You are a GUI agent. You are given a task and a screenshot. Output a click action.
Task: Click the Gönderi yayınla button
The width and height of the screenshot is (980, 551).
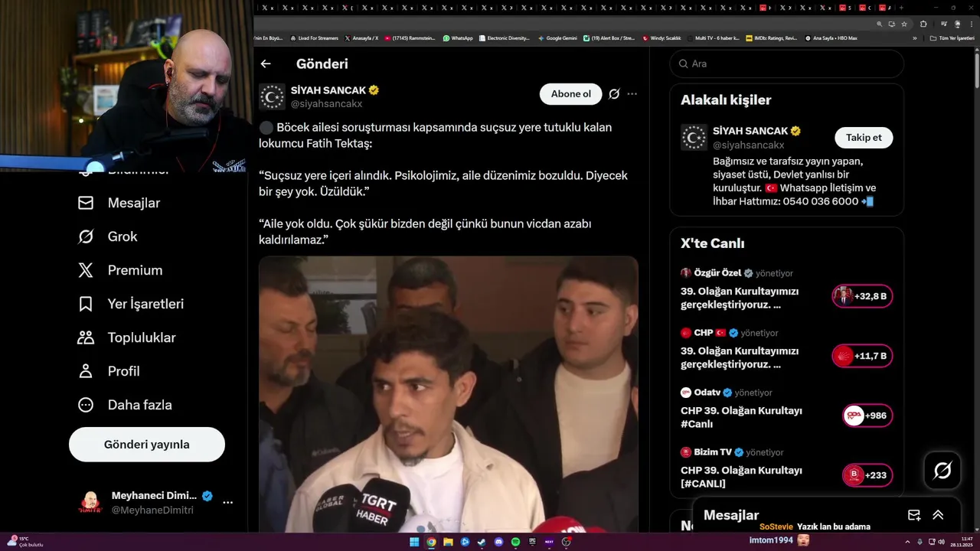point(147,445)
